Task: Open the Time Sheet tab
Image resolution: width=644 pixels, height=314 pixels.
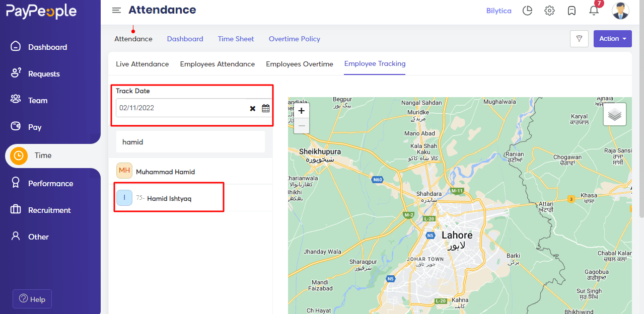Action: [x=236, y=39]
